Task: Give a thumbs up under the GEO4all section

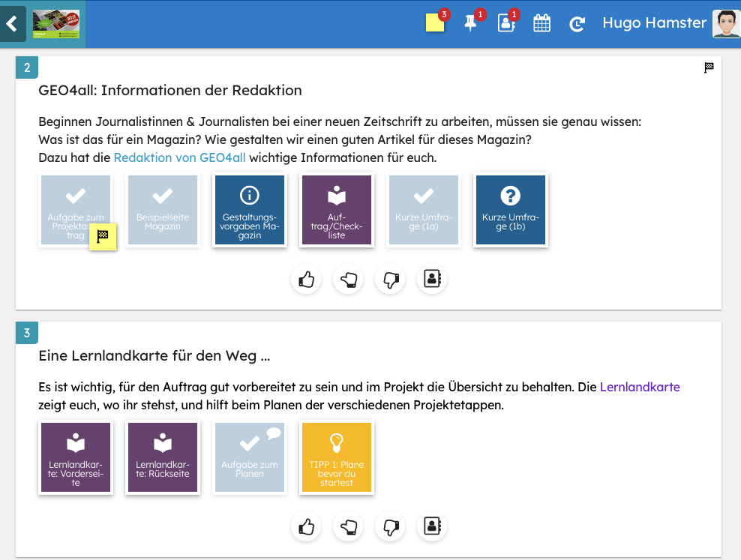Action: (305, 278)
